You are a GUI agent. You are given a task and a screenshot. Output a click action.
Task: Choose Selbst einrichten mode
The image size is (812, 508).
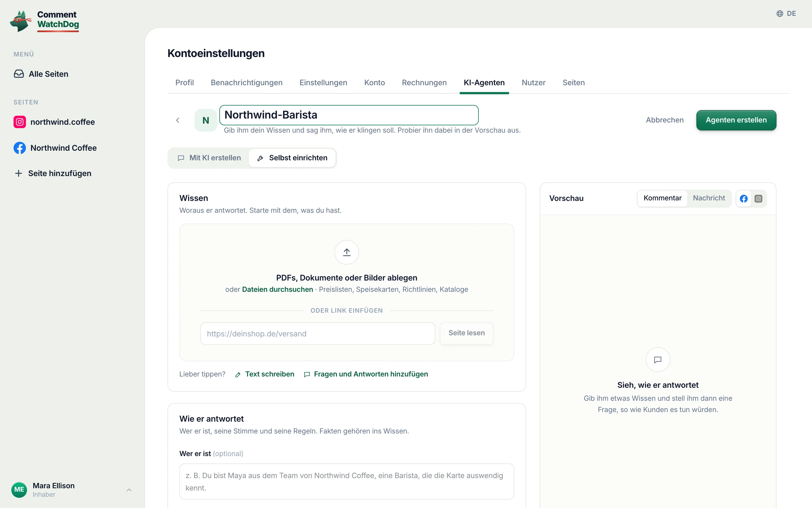click(x=292, y=158)
